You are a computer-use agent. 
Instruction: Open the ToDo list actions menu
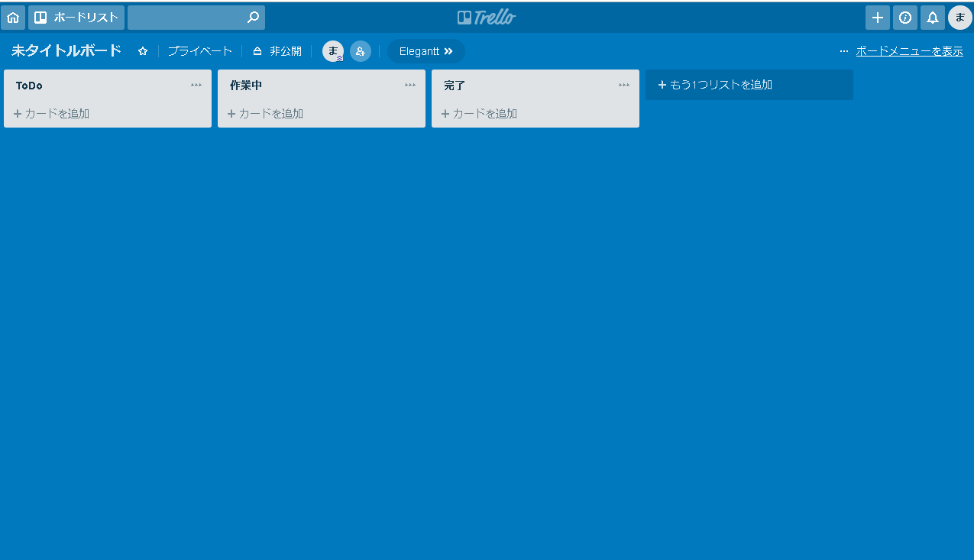coord(196,86)
